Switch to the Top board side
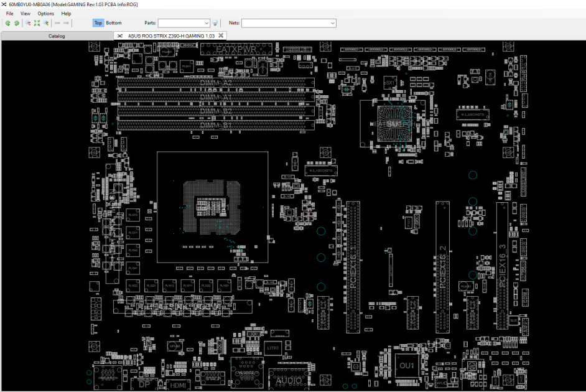This screenshot has height=392, width=586. tap(98, 23)
